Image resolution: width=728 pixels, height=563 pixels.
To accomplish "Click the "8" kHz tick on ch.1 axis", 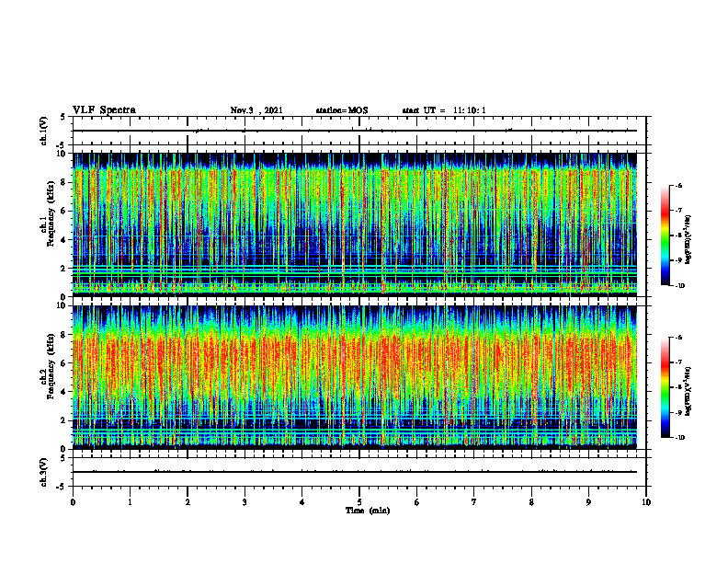I will [64, 182].
